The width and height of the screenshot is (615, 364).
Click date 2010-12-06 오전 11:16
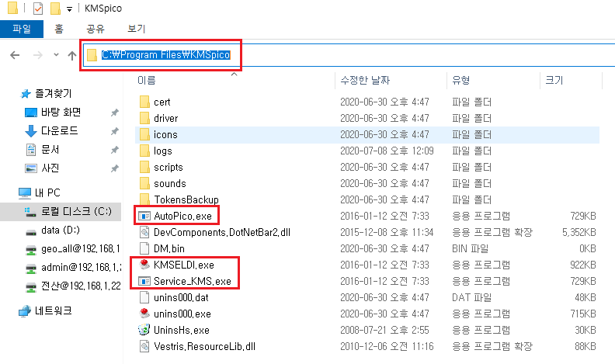[x=387, y=346]
